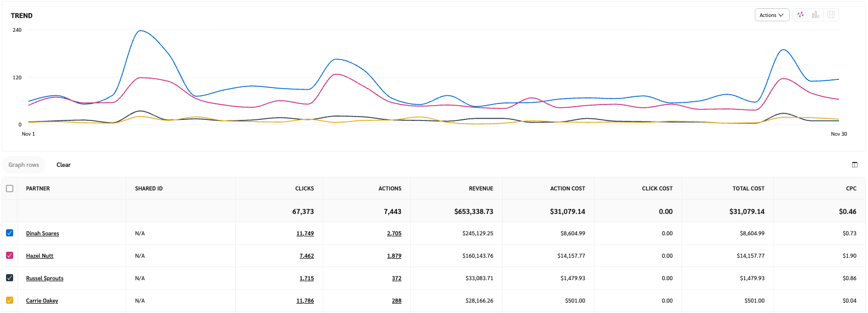Switch to the line chart view icon

(x=800, y=15)
